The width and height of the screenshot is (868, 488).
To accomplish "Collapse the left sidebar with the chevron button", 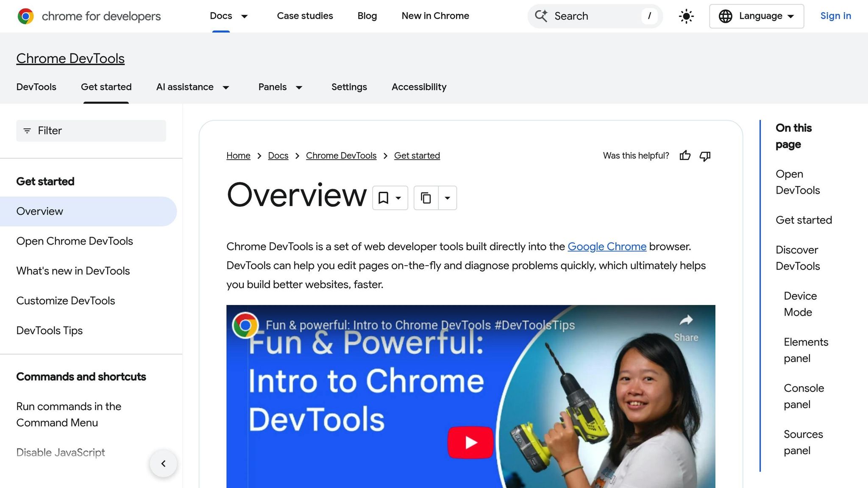I will pyautogui.click(x=163, y=463).
